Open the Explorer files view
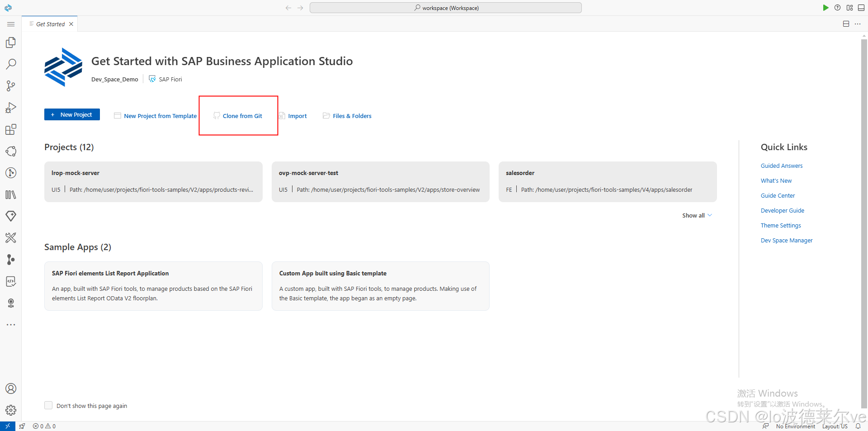This screenshot has width=868, height=431. tap(11, 43)
